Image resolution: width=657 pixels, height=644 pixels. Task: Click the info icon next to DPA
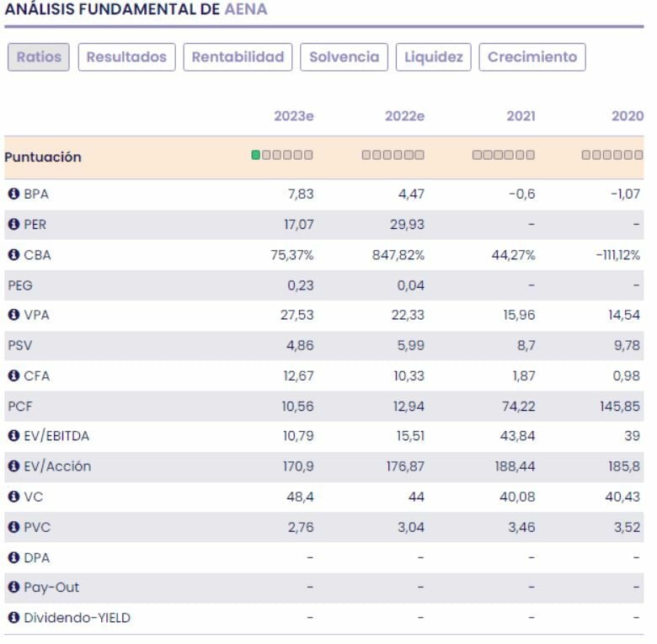tap(13, 557)
